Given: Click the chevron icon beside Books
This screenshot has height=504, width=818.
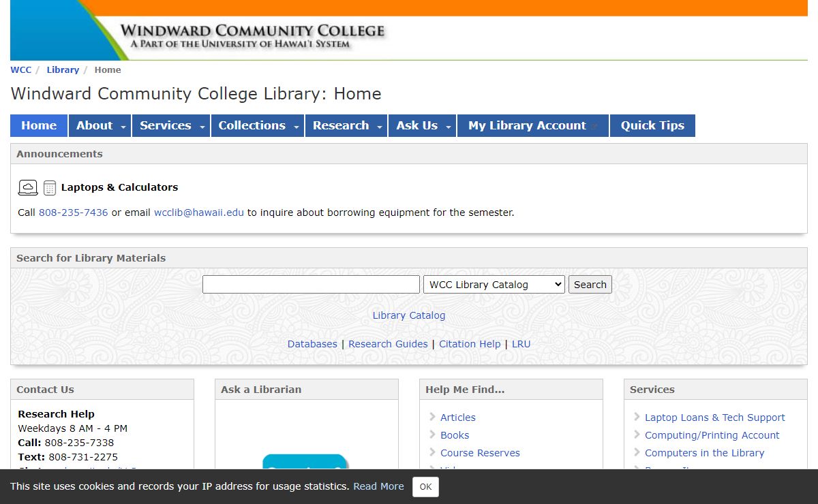Looking at the screenshot, I should [432, 435].
